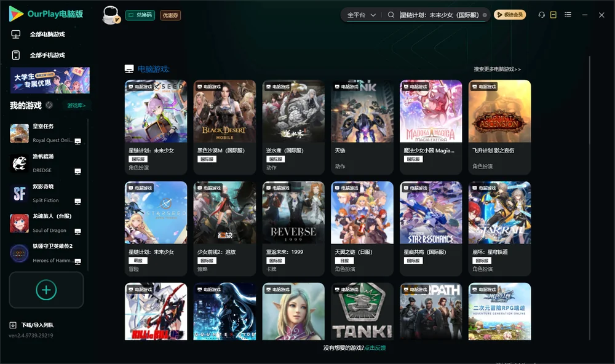The width and height of the screenshot is (615, 364).
Task: Open 魔法少女小圆 Magia game card
Action: point(430,127)
